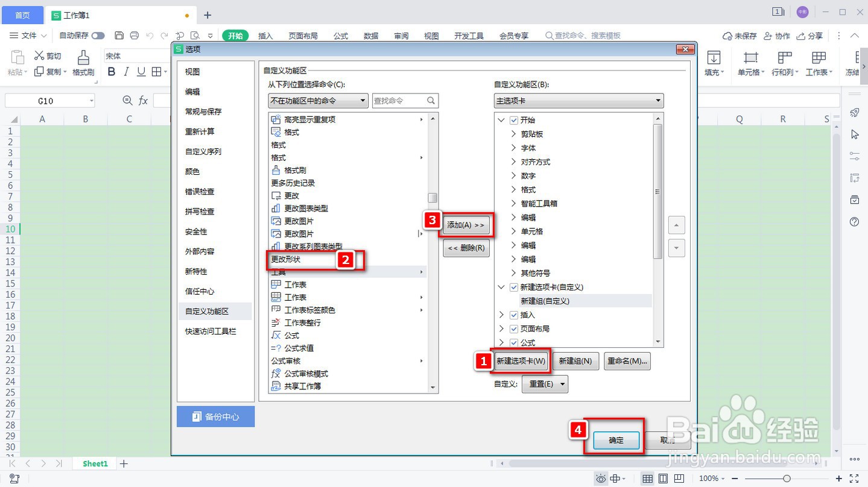Uncheck the 插入 tab checkbox
The width and height of the screenshot is (868, 487).
tap(514, 315)
